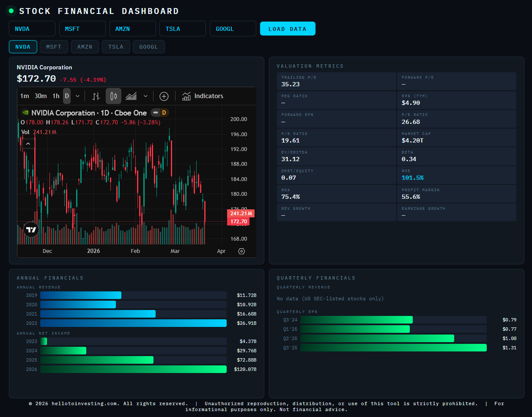
Task: Click the 2022 annual revenue bar
Action: [x=133, y=323]
